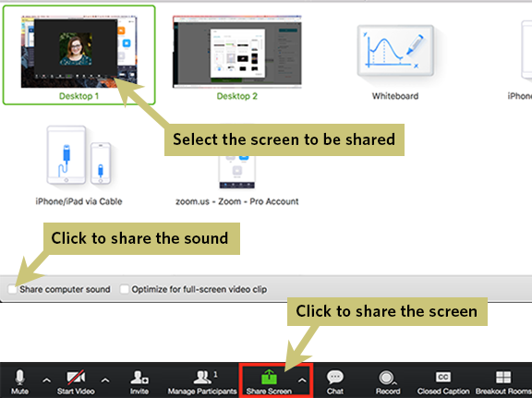Open the Chat panel

tap(335, 382)
